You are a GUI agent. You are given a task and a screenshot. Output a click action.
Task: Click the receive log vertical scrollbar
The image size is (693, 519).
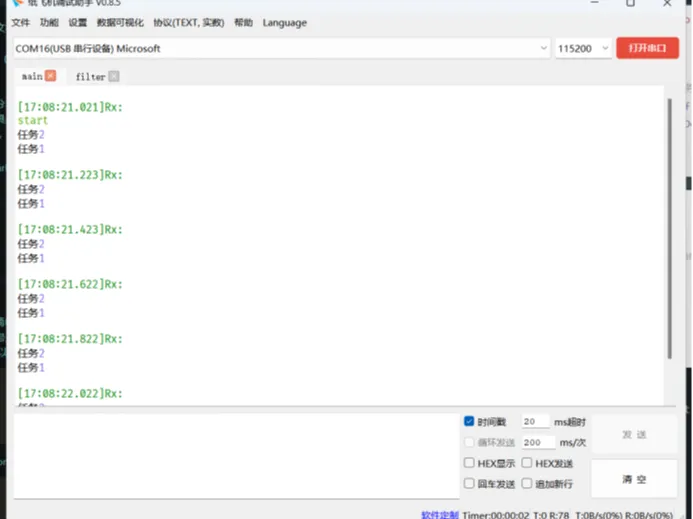tap(670, 229)
